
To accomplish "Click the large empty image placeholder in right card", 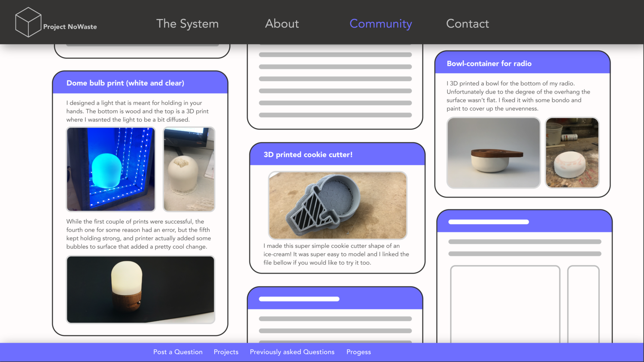I will [505, 304].
